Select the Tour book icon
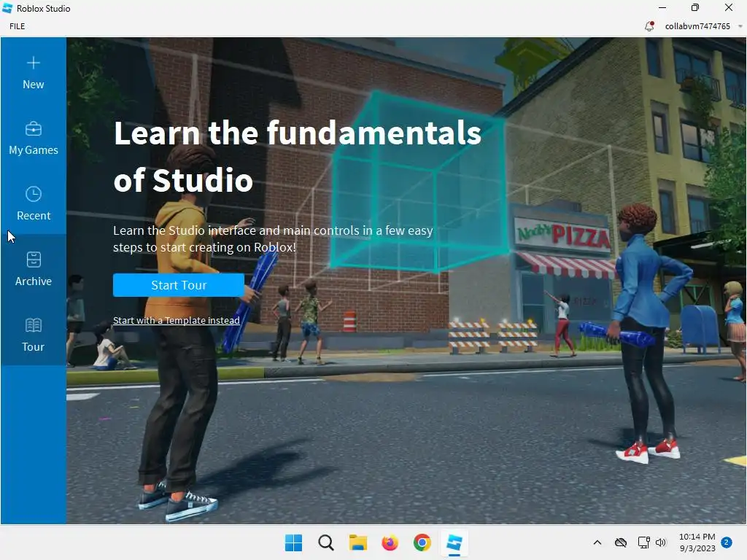 pos(34,325)
